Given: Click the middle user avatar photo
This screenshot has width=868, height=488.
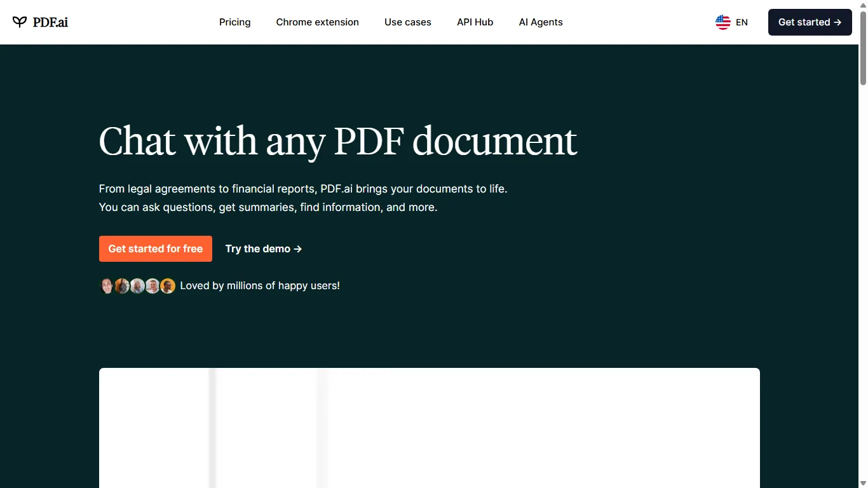Looking at the screenshot, I should coord(137,286).
